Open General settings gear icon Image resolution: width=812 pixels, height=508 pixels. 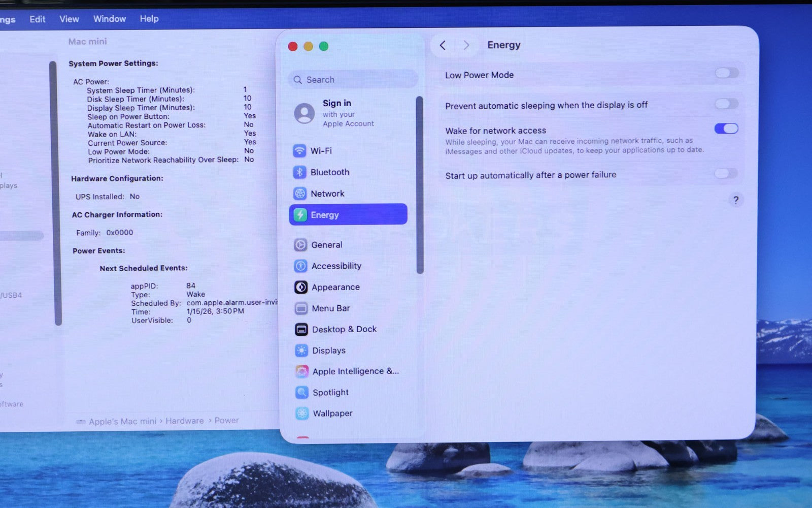pos(300,245)
